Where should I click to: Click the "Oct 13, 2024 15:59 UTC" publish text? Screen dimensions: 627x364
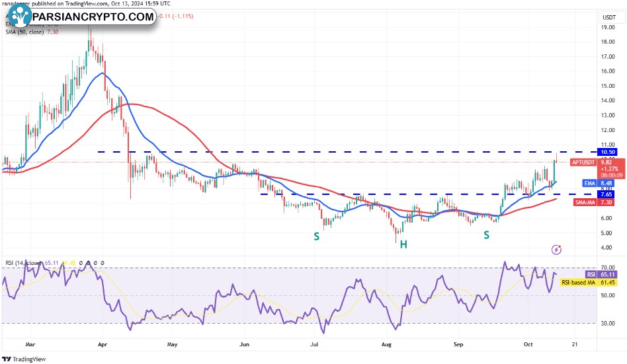[x=140, y=3]
